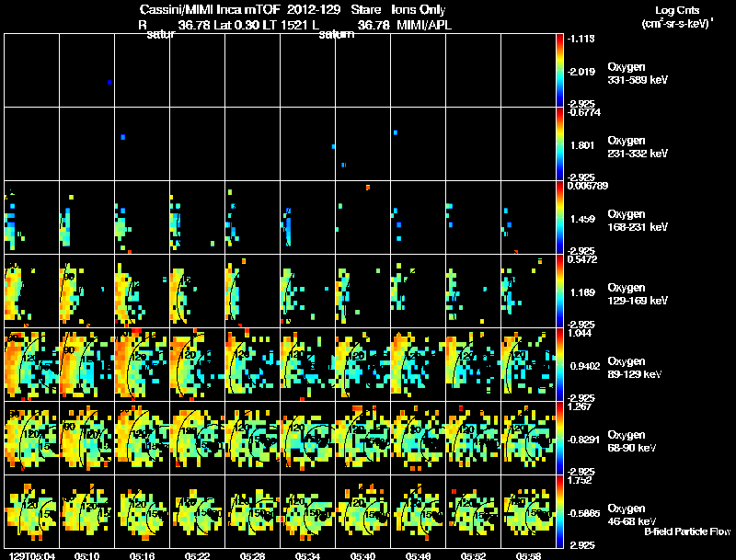Click the 05:22 time label

(x=197, y=555)
